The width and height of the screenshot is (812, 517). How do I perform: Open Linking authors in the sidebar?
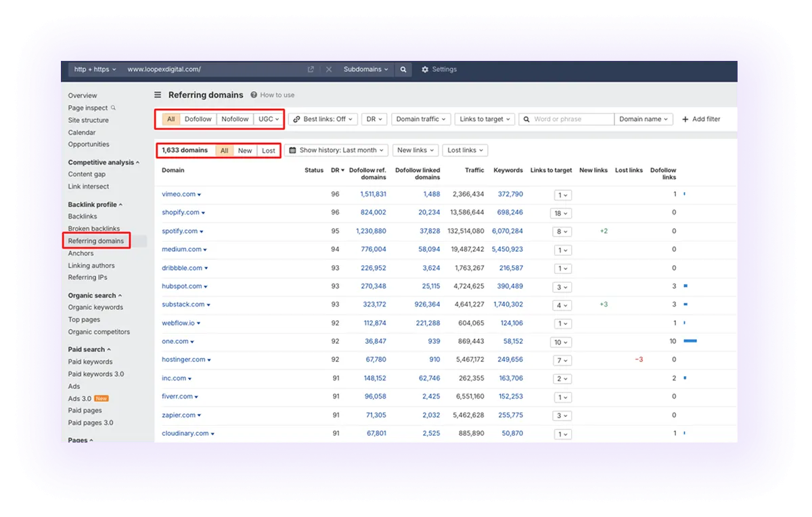coord(91,266)
